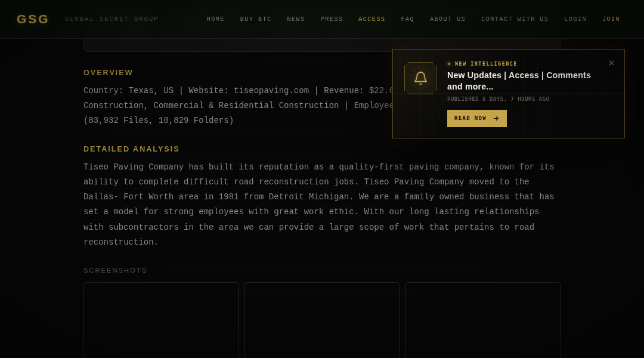Click the Global Secret Group tagline

112,19
